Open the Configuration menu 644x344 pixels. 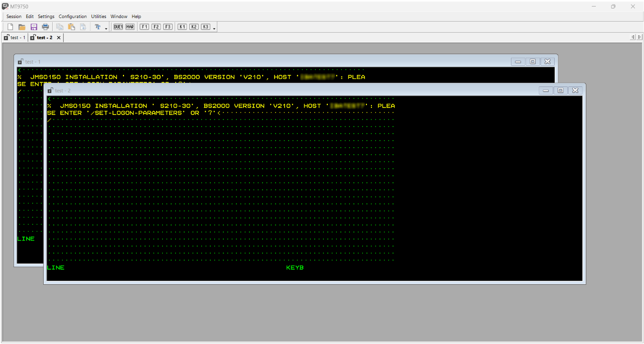[73, 17]
